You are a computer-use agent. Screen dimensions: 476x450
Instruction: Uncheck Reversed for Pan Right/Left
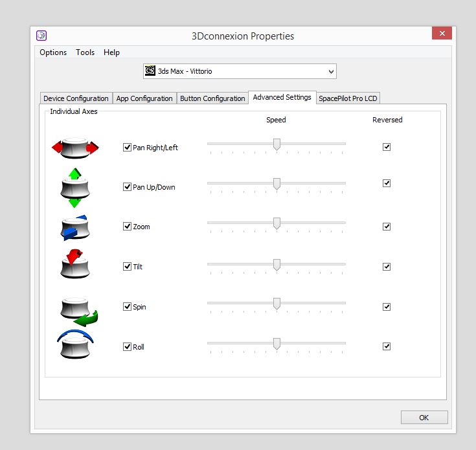click(x=387, y=147)
